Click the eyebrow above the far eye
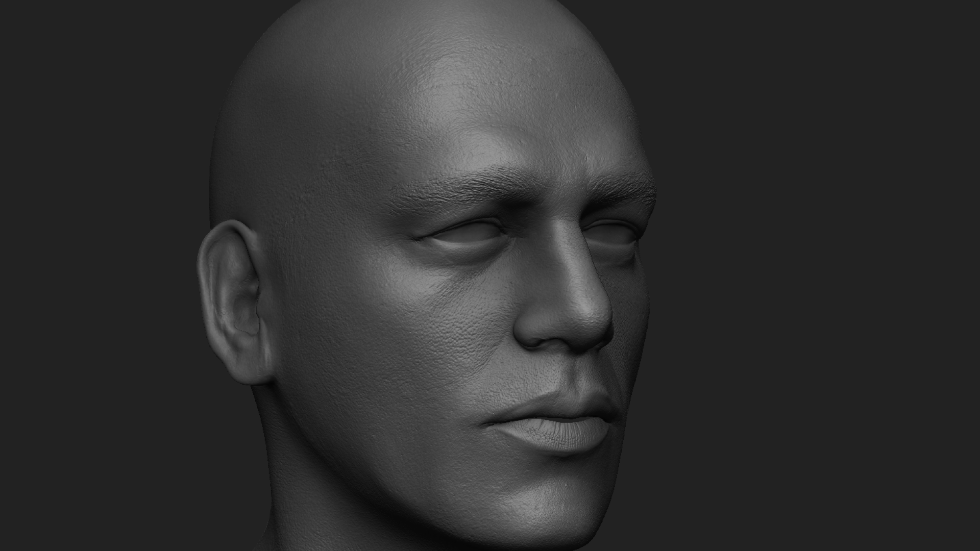This screenshot has height=551, width=980. point(623,186)
